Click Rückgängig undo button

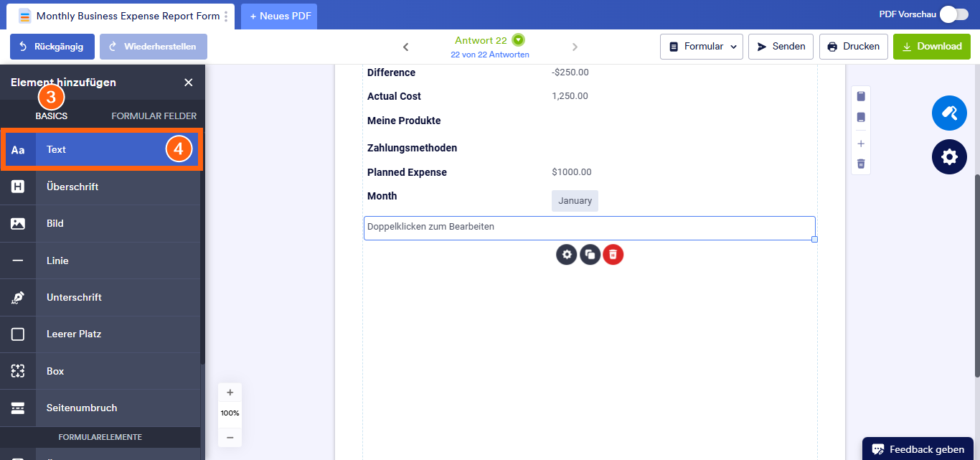[52, 47]
